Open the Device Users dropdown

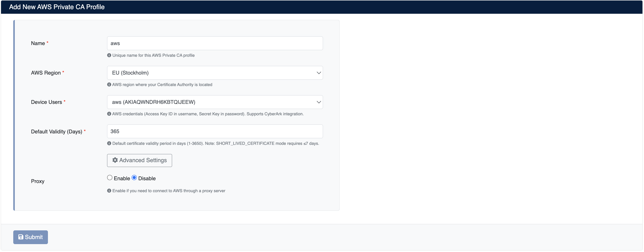pos(215,102)
